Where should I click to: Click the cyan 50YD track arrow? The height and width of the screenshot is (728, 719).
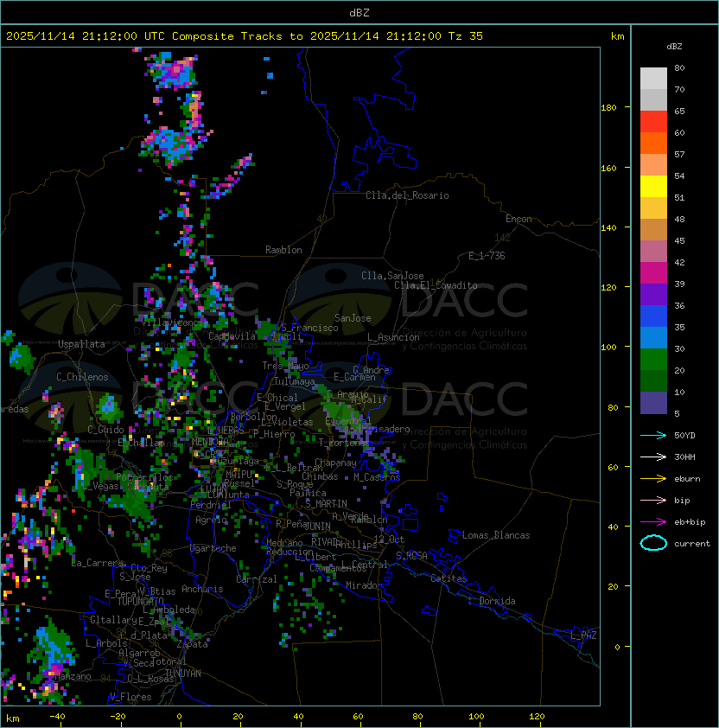[x=653, y=435]
